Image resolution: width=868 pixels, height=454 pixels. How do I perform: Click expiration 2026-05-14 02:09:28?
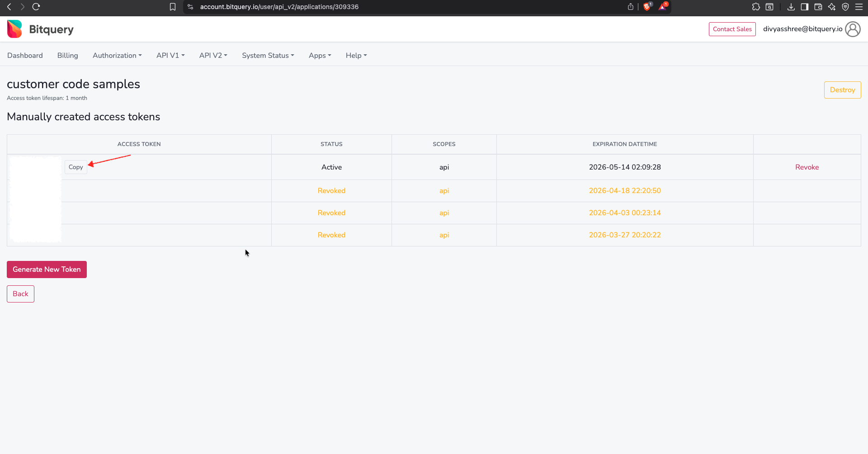click(x=625, y=167)
